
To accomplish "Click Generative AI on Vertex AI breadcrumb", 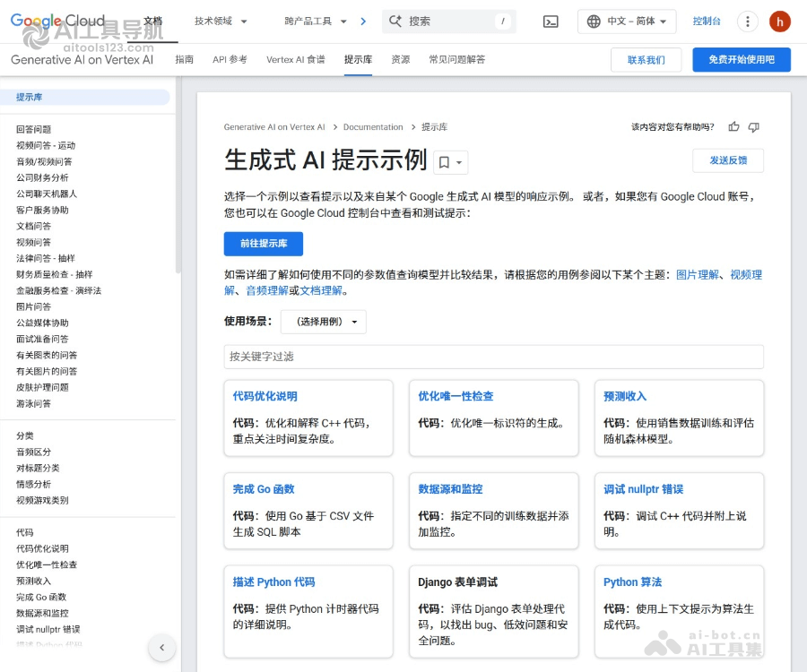I will point(274,127).
